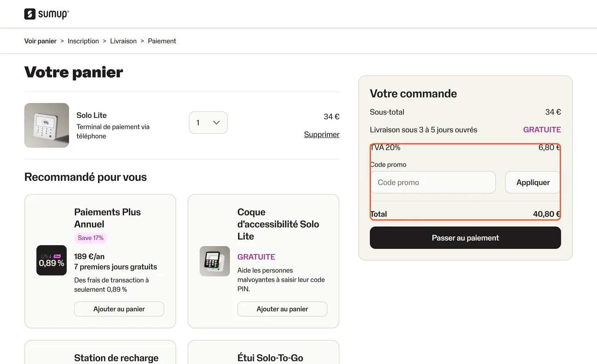This screenshot has width=597, height=364.
Task: Apply the promo code with Appliquer
Action: [533, 182]
